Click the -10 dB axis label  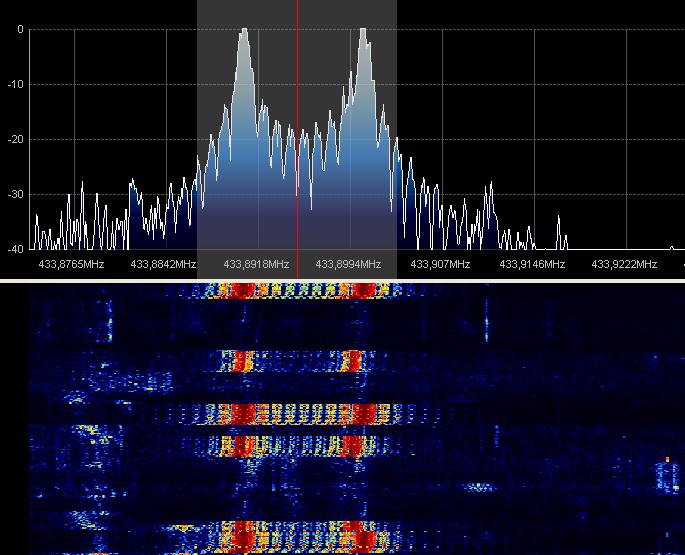point(15,85)
